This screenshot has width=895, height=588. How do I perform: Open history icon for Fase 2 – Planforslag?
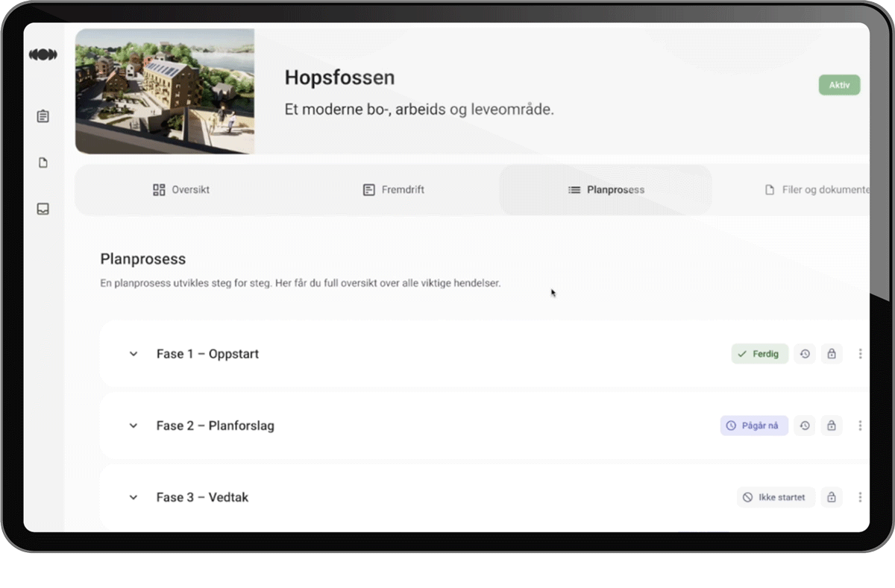[x=805, y=426]
